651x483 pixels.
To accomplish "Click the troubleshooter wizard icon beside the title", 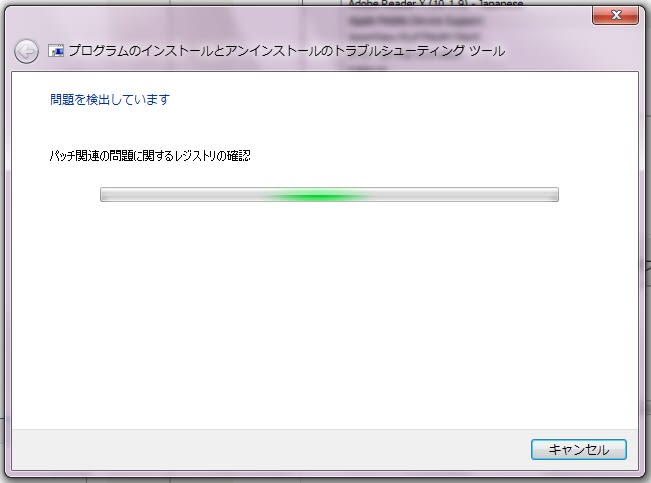I will [56, 51].
